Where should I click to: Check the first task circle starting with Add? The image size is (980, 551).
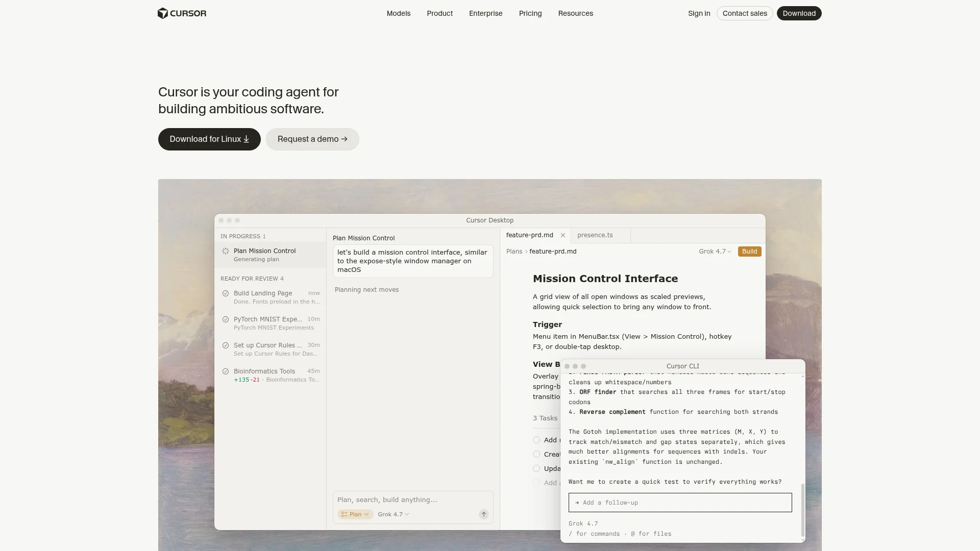[536, 440]
